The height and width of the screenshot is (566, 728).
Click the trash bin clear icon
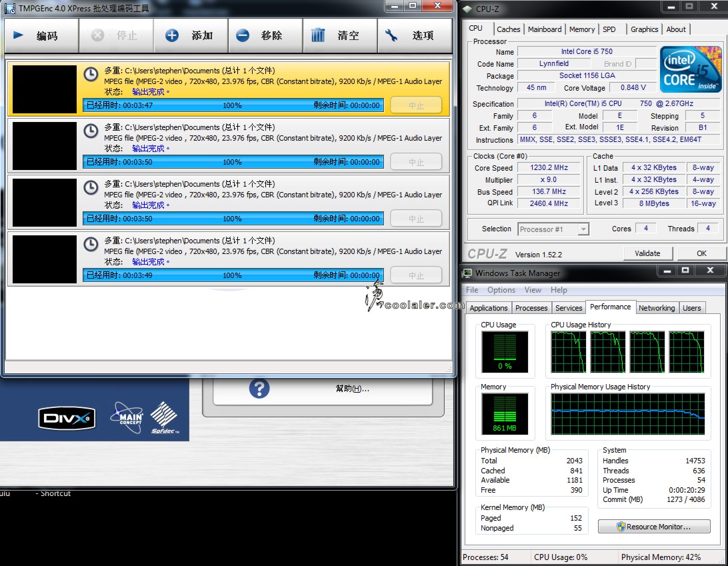pyautogui.click(x=318, y=35)
